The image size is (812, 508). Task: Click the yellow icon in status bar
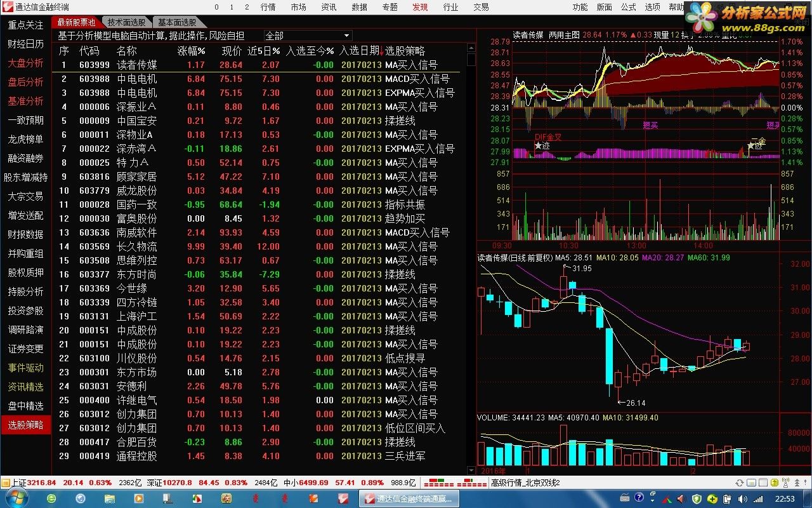point(774,483)
